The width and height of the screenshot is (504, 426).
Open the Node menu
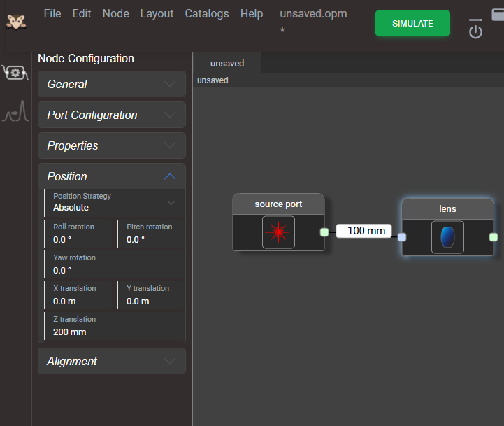tap(116, 14)
